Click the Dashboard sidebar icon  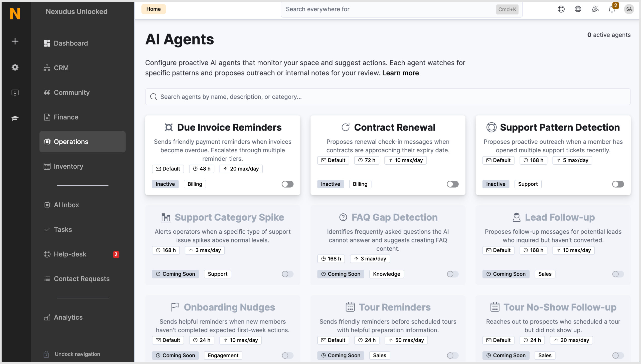coord(47,43)
